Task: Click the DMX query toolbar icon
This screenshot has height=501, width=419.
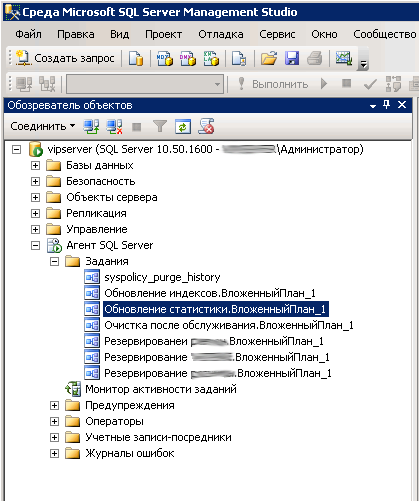Action: [188, 58]
